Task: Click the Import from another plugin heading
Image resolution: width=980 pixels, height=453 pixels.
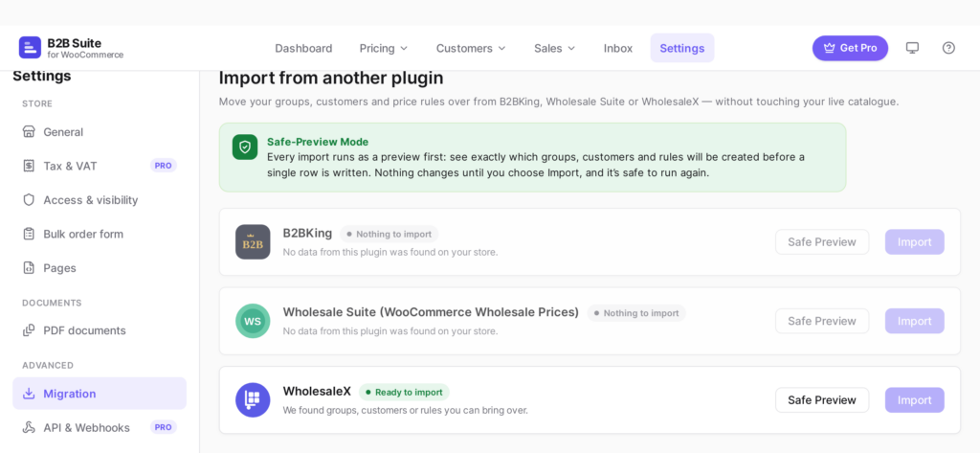Action: [331, 79]
